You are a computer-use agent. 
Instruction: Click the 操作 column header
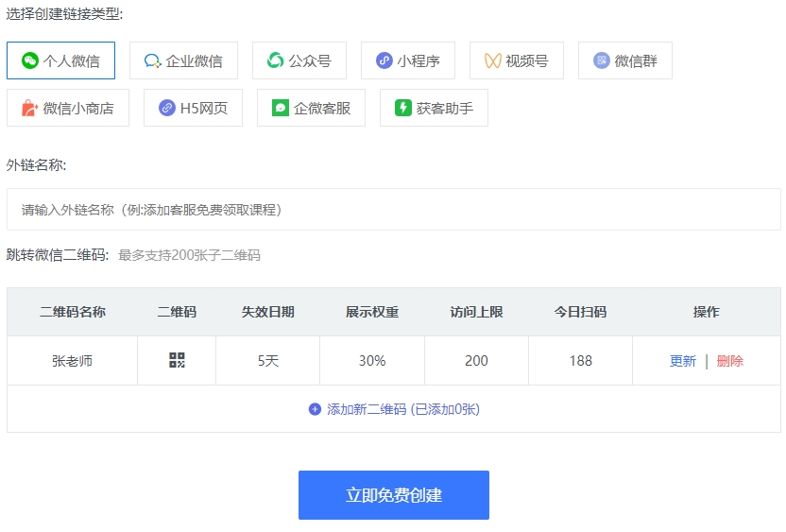coord(707,312)
